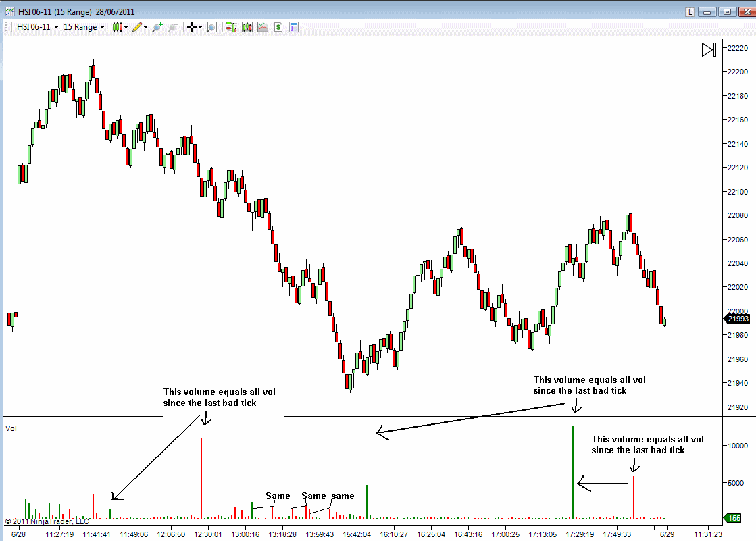This screenshot has width=756, height=541.
Task: Click the 21993 current price marker
Action: (x=737, y=319)
